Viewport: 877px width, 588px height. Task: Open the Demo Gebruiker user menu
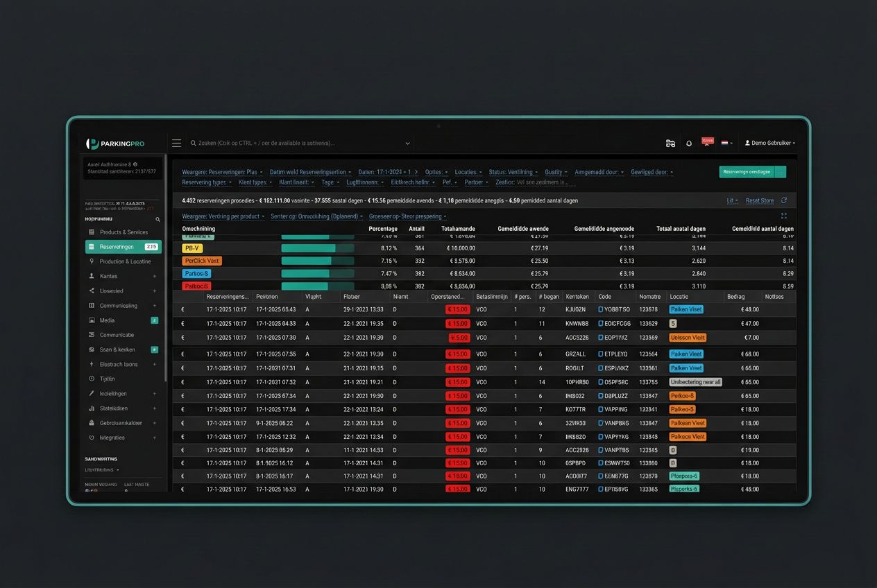point(769,143)
